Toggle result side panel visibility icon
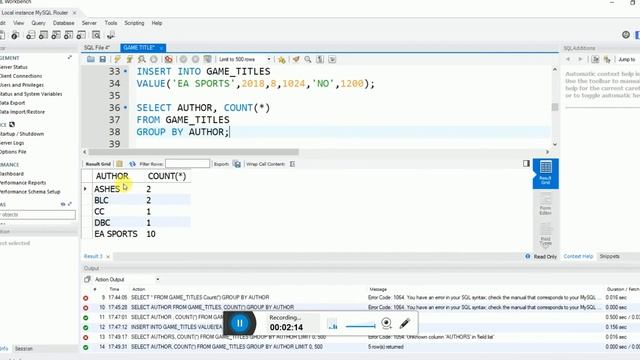 [526, 164]
